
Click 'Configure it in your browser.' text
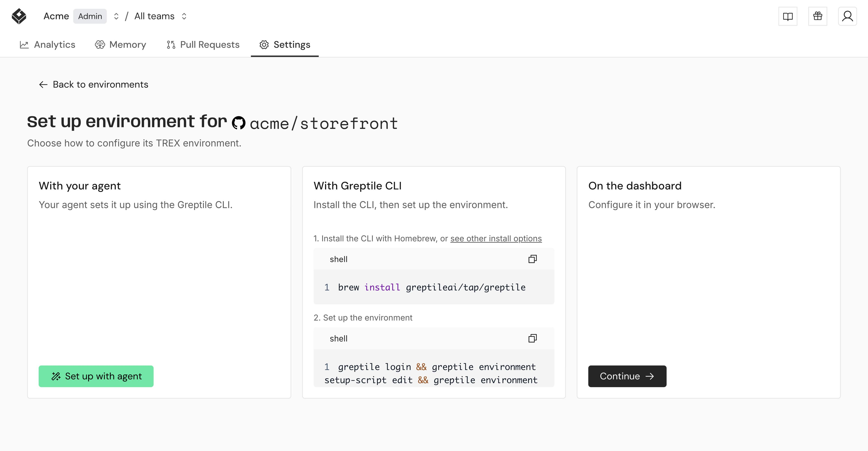pyautogui.click(x=652, y=205)
